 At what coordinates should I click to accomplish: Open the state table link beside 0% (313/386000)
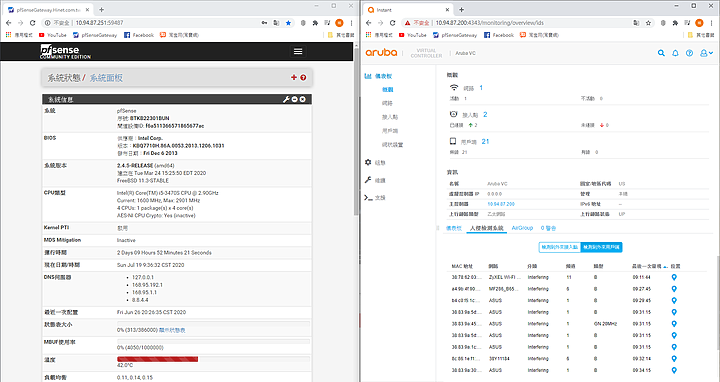click(x=172, y=330)
